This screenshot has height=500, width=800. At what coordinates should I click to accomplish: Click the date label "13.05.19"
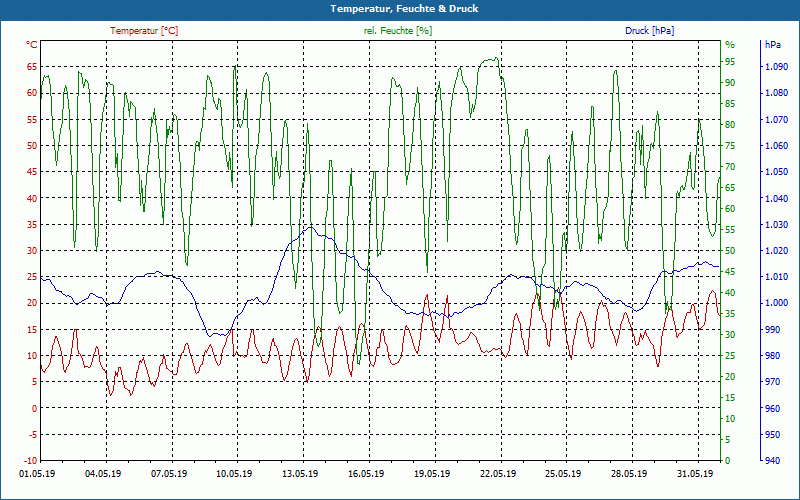pos(301,474)
